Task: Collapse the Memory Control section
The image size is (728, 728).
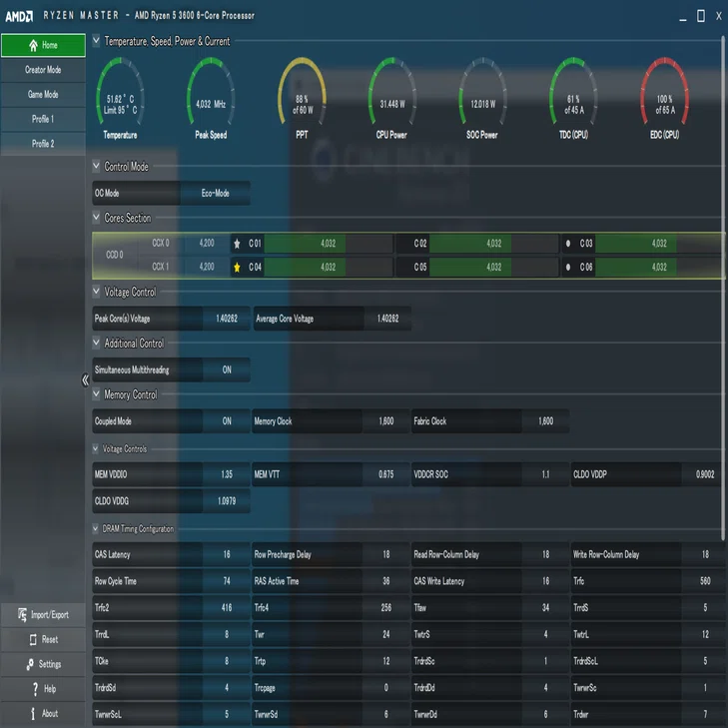Action: (x=96, y=393)
